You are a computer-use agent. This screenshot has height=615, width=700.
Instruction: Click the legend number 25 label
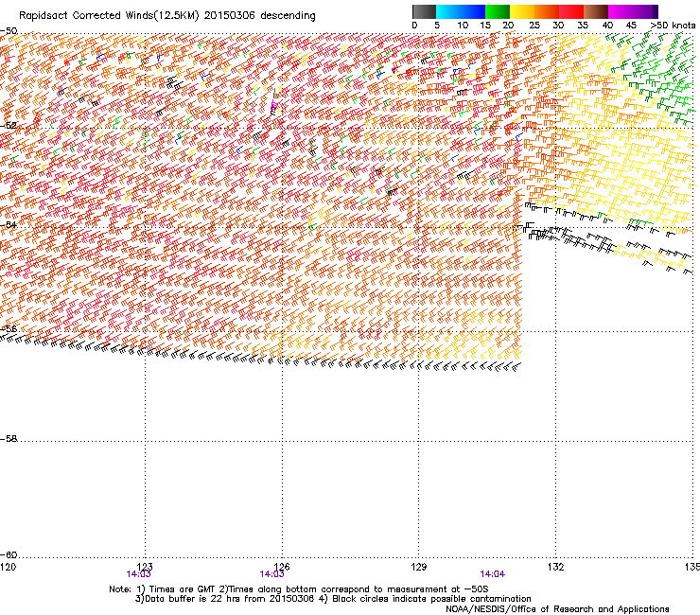click(534, 26)
